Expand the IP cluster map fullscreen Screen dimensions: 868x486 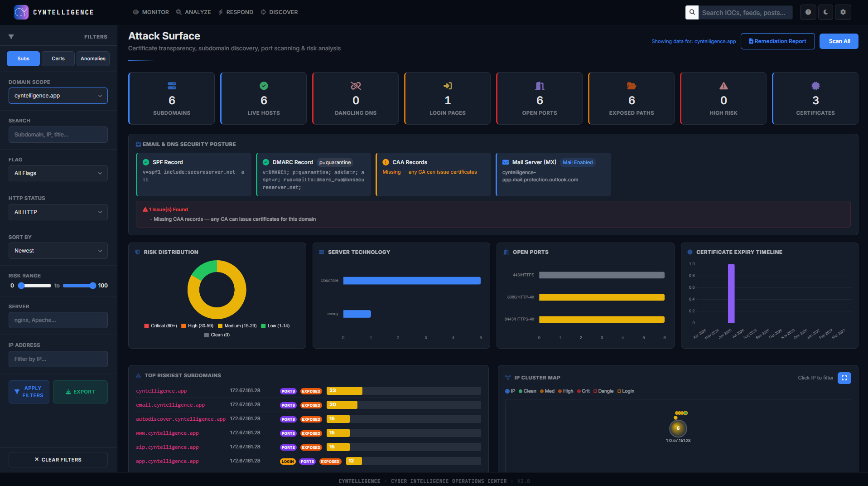click(x=844, y=378)
